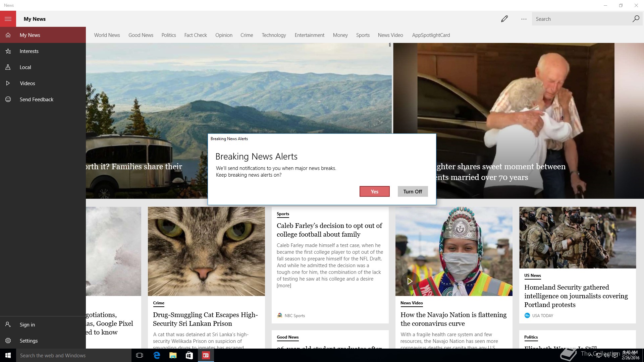
Task: Open the Windows Start button
Action: tap(8, 355)
